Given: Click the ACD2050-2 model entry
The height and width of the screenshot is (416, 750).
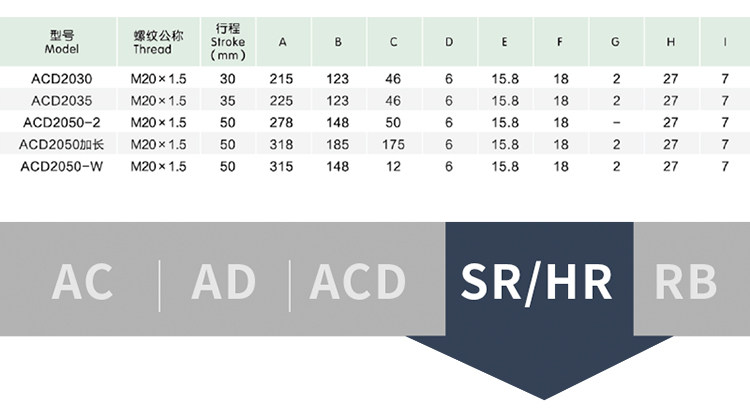Looking at the screenshot, I should tap(62, 122).
